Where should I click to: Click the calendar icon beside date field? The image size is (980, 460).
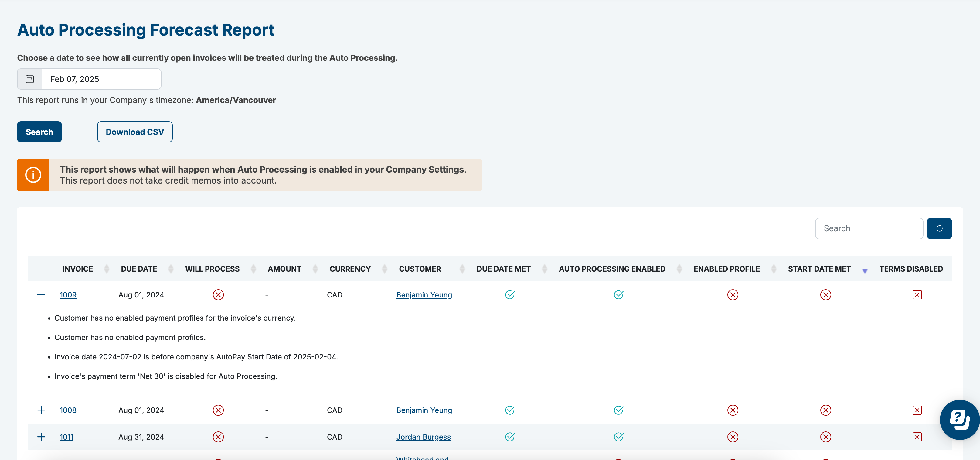(30, 79)
